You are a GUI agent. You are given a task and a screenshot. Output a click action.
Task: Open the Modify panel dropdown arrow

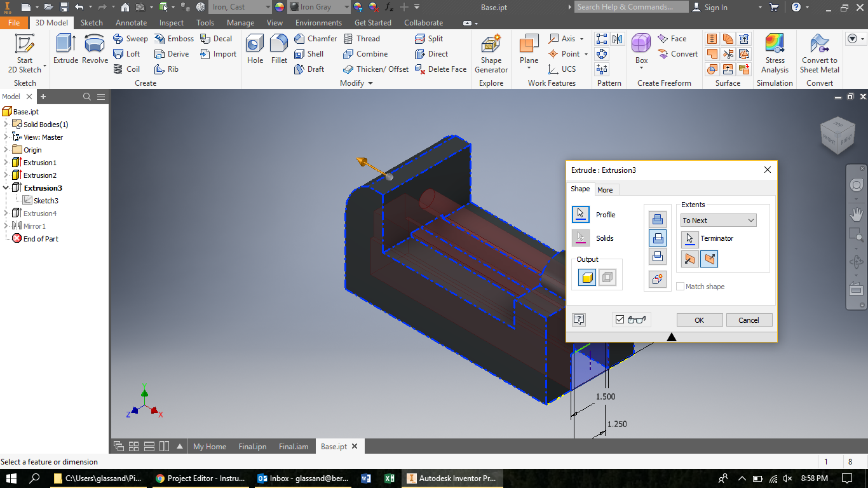pos(370,83)
